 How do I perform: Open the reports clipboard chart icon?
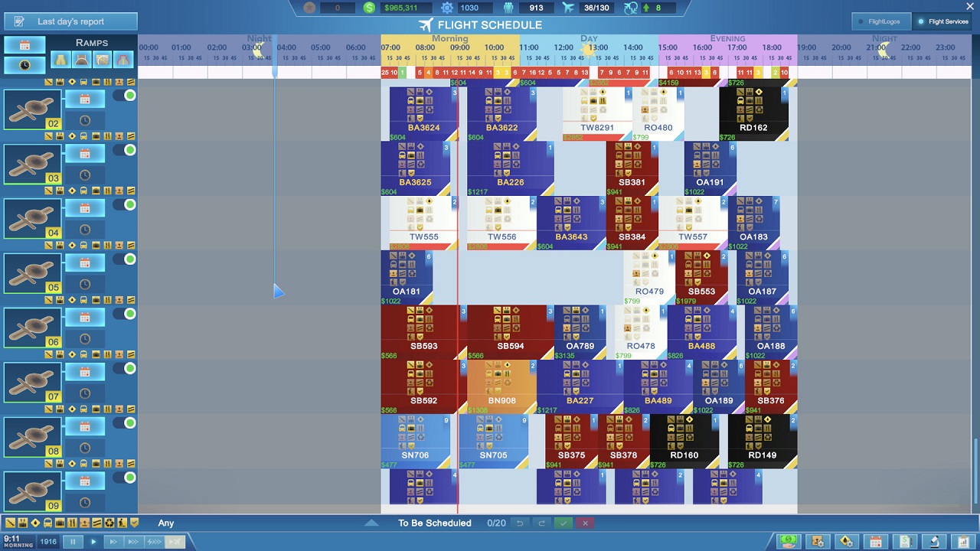963,541
